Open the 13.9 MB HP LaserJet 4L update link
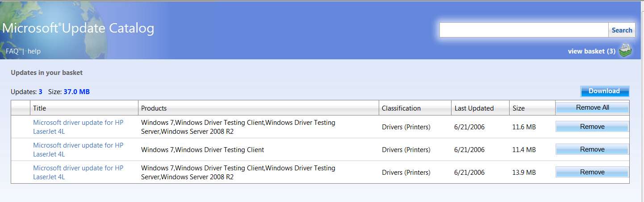Screen dimensions: 644x202 (x=78, y=172)
